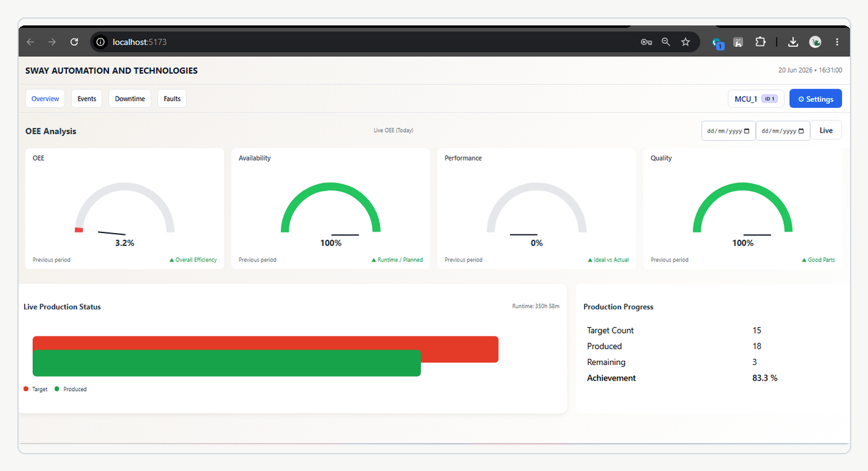Click the green Produced bar in production chart
The image size is (868, 471).
pos(226,363)
